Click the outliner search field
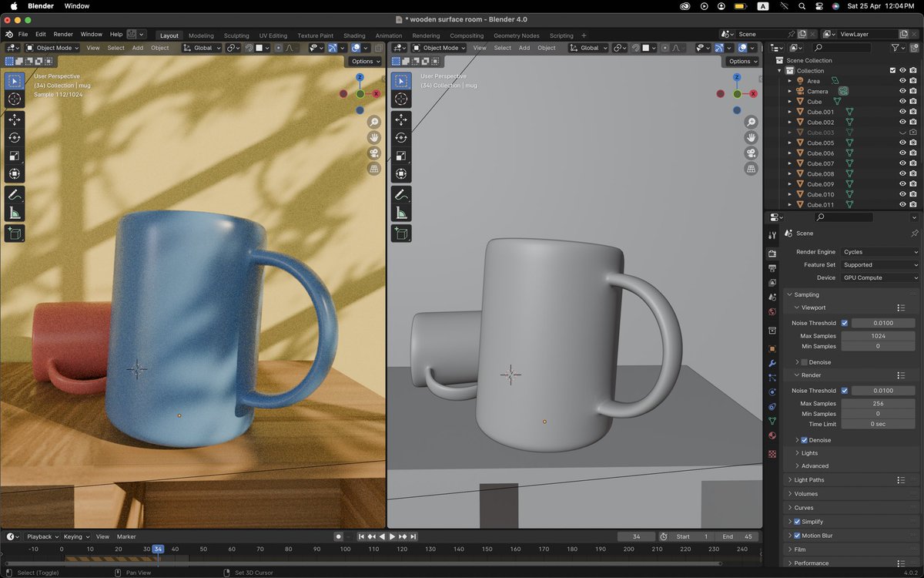The width and height of the screenshot is (924, 578). pos(842,48)
